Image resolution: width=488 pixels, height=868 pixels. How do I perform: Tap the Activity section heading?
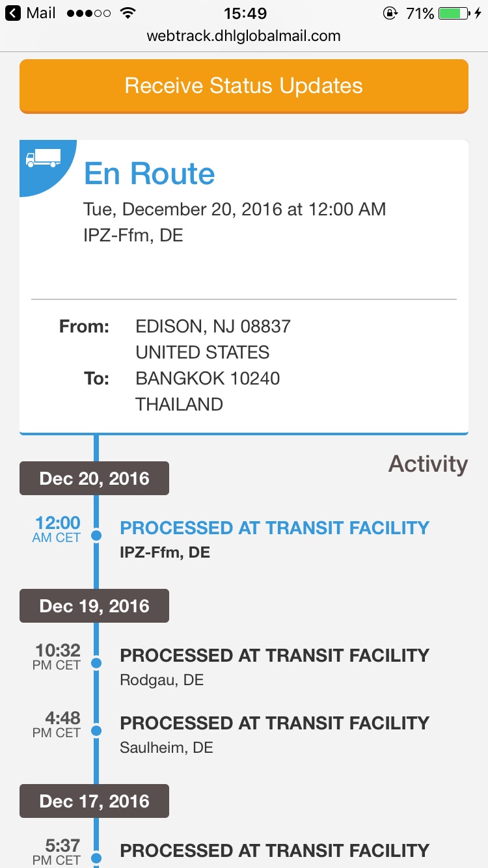(428, 464)
